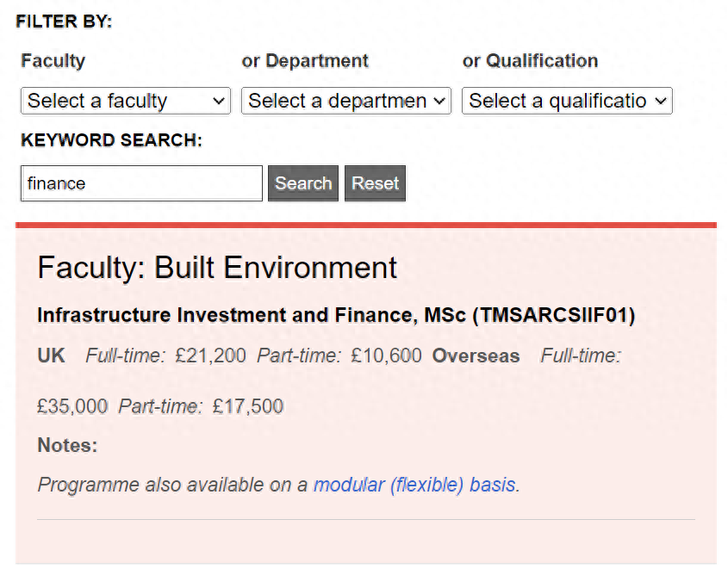The width and height of the screenshot is (728, 569).
Task: Click the UK part-time fee £10,600
Action: coord(386,356)
